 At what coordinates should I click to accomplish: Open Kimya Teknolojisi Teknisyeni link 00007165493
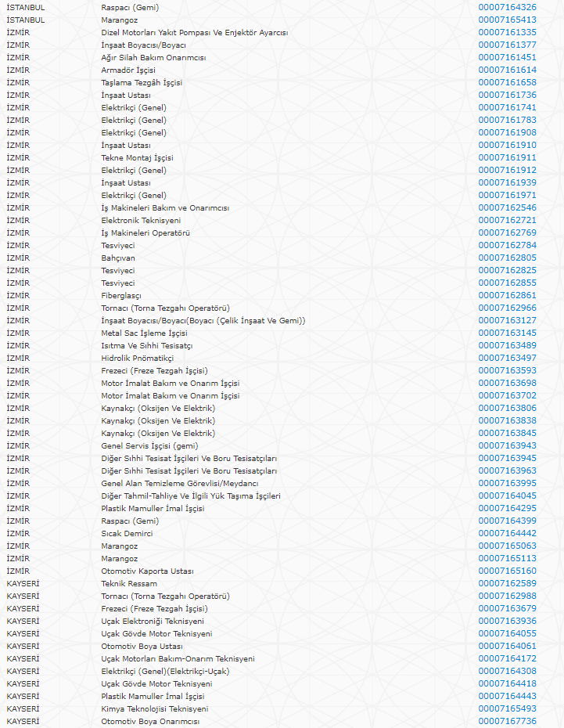[x=507, y=708]
